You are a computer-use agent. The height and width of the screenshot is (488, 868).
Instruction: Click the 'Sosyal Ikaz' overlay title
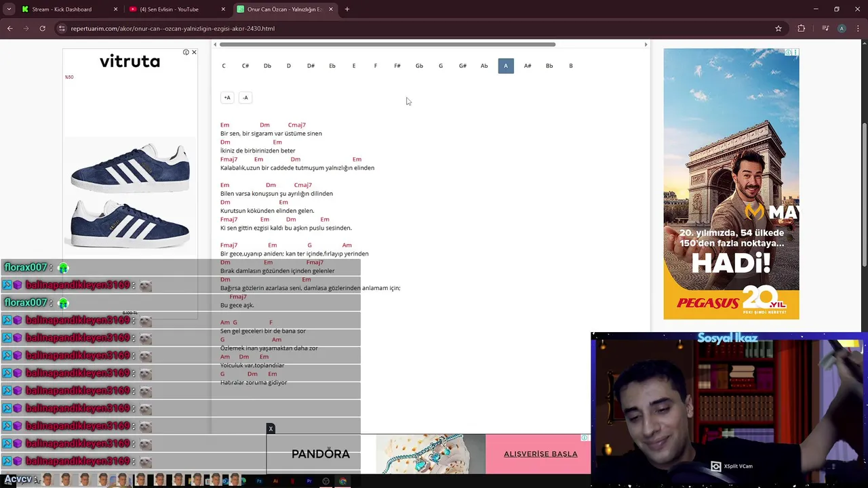coord(728,338)
